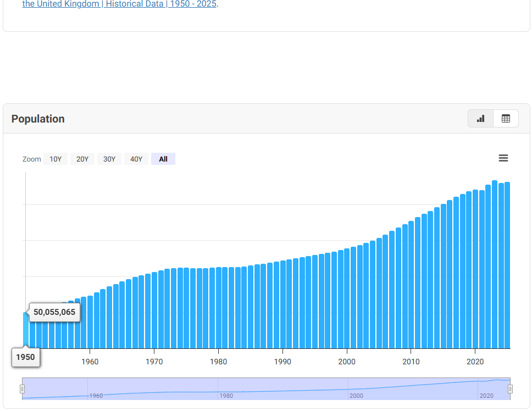Screen dimensions: 532x411
Task: Select the All zoom option
Action: point(163,159)
